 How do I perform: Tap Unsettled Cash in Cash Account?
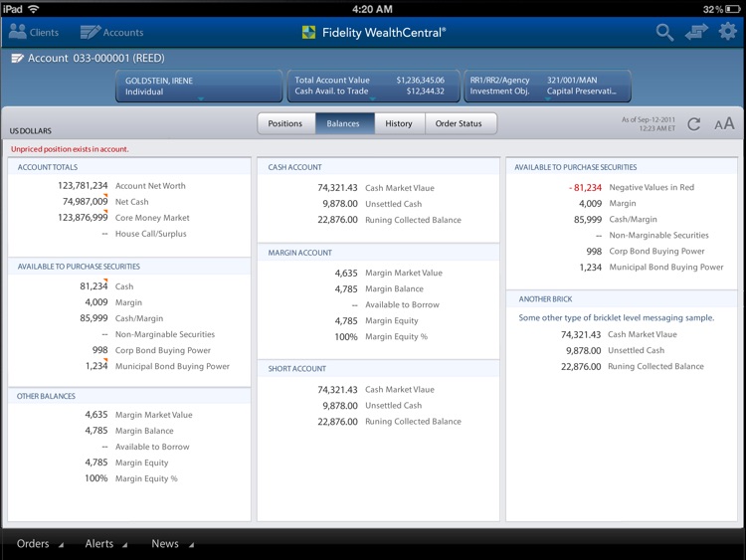394,204
